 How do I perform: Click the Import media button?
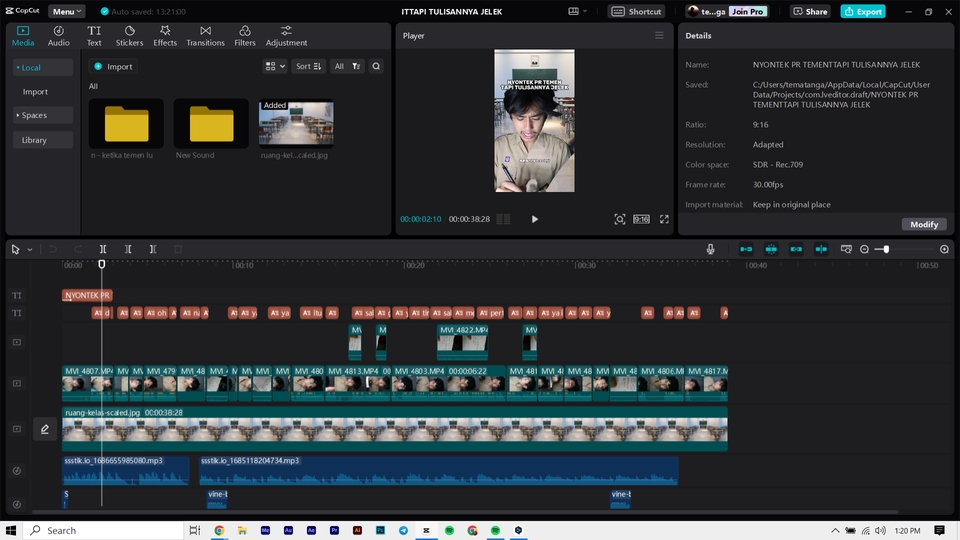pyautogui.click(x=113, y=67)
